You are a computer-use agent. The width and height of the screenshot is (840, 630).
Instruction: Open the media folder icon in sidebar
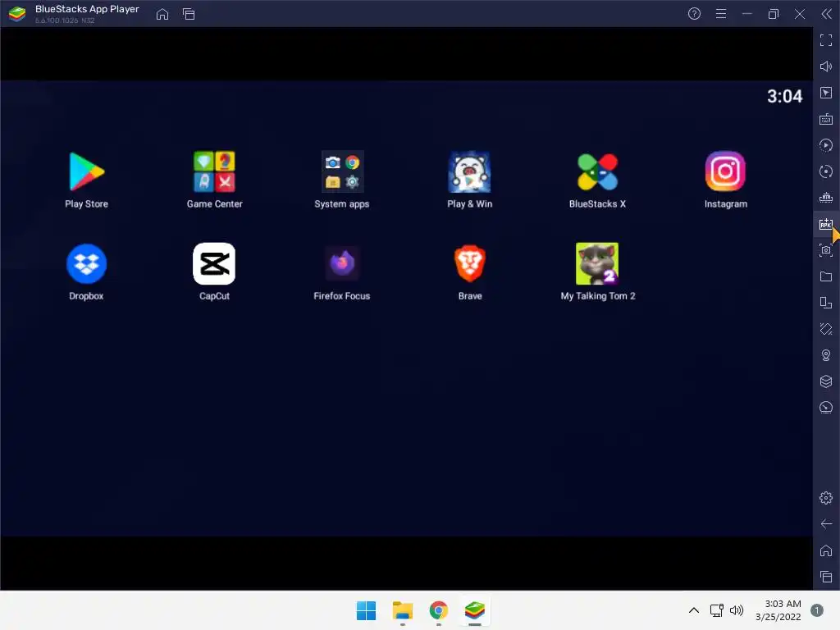(826, 276)
